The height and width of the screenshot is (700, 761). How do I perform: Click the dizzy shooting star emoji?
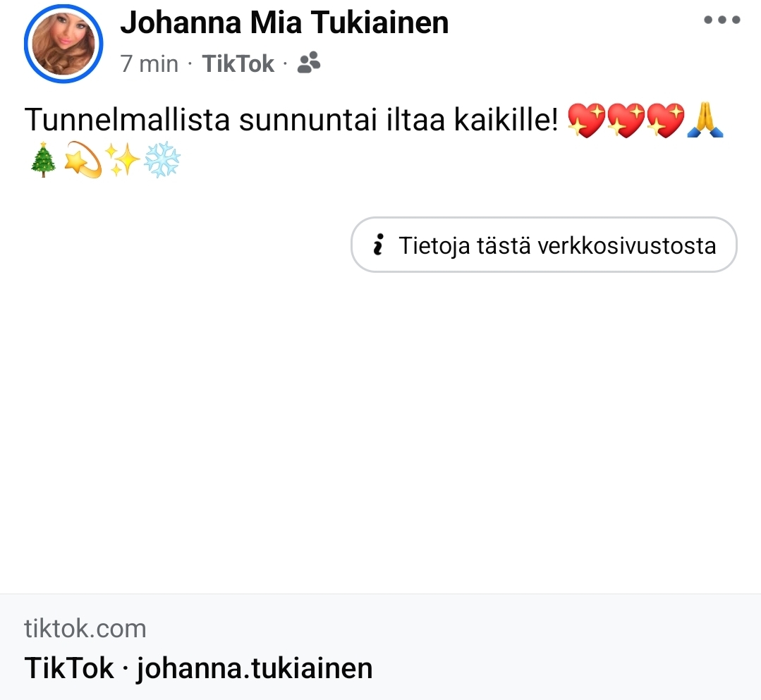click(x=83, y=162)
